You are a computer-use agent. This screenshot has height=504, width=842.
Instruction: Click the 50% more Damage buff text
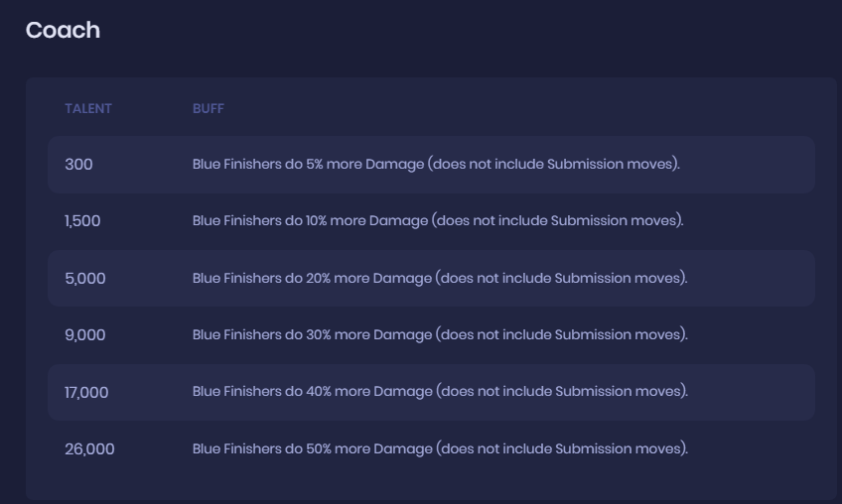click(x=440, y=449)
